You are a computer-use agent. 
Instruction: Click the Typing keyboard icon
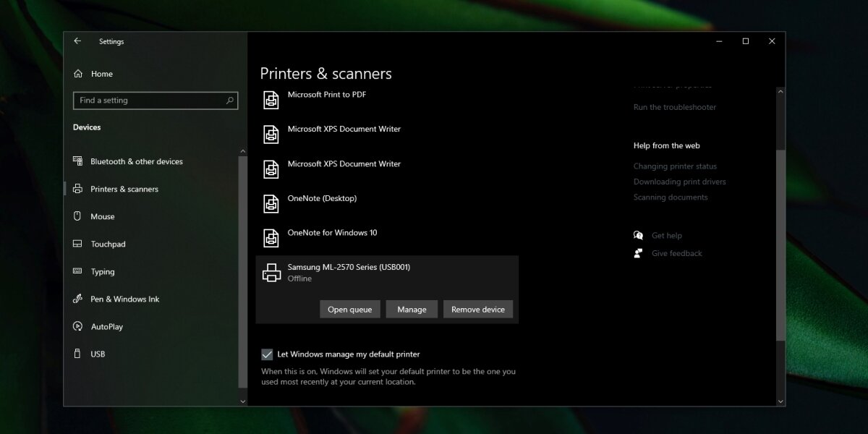point(77,271)
